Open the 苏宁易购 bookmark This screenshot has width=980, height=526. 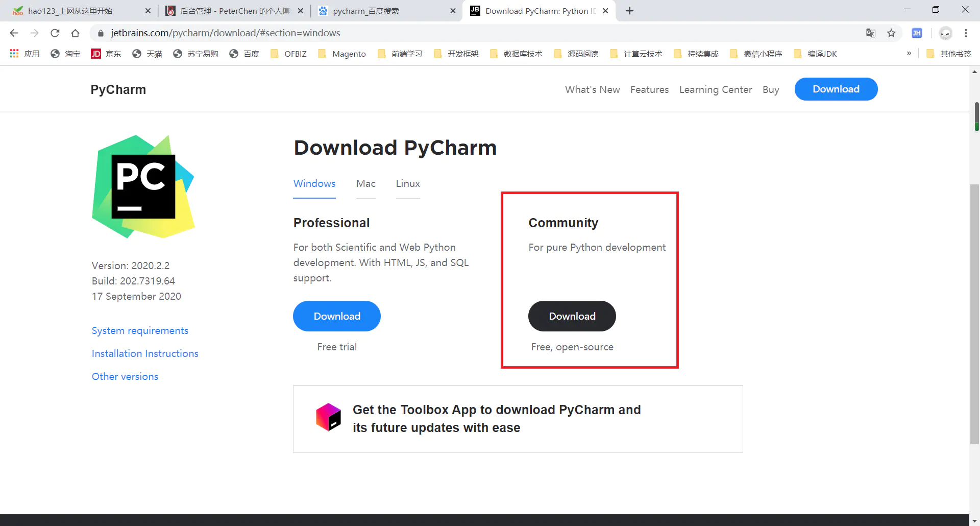pyautogui.click(x=195, y=54)
